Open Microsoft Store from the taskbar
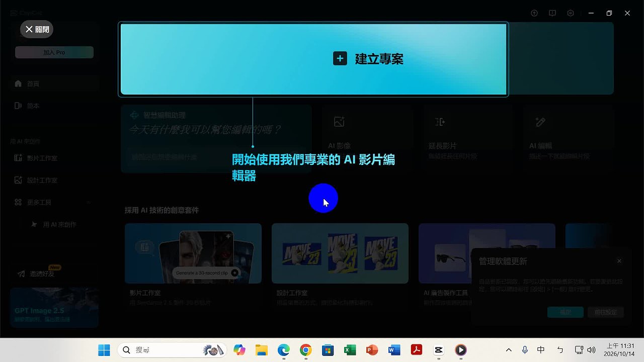Viewport: 644px width, 362px height. pos(328,350)
